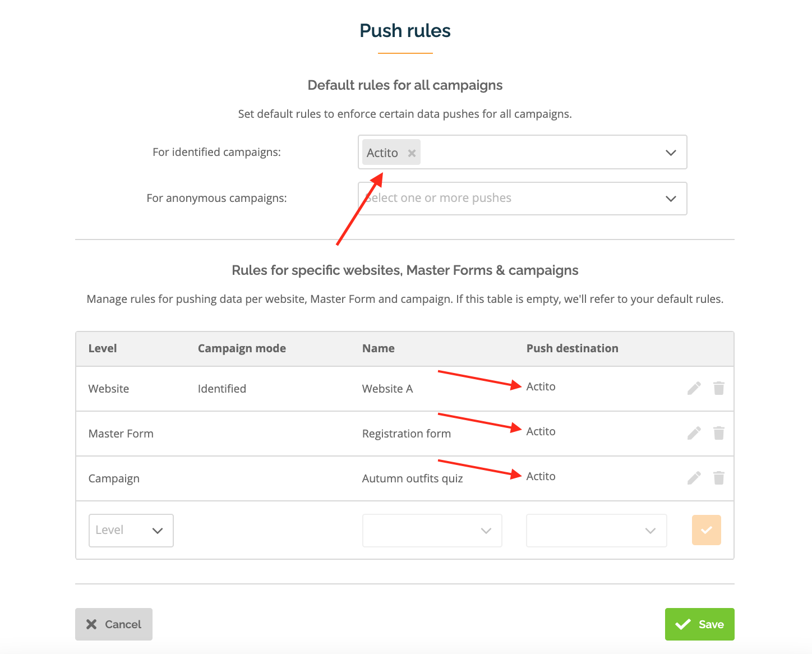Select the Autumn outfits quiz row
812x654 pixels.
(405, 478)
